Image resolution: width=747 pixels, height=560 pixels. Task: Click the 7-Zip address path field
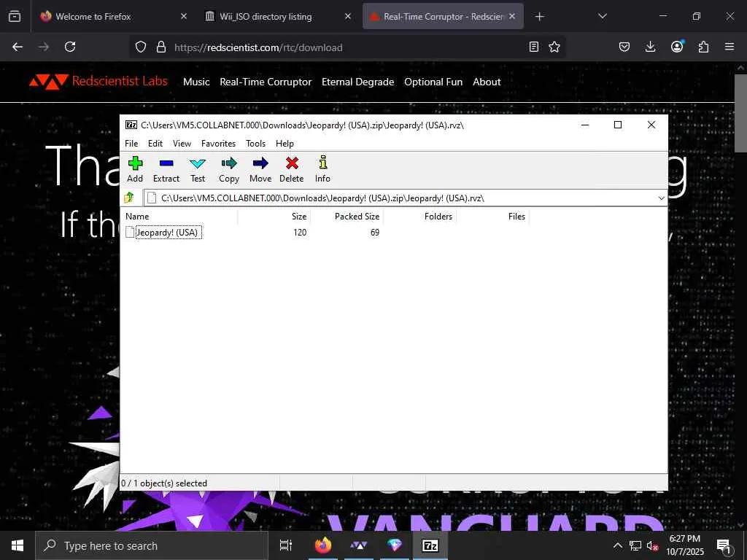point(405,198)
